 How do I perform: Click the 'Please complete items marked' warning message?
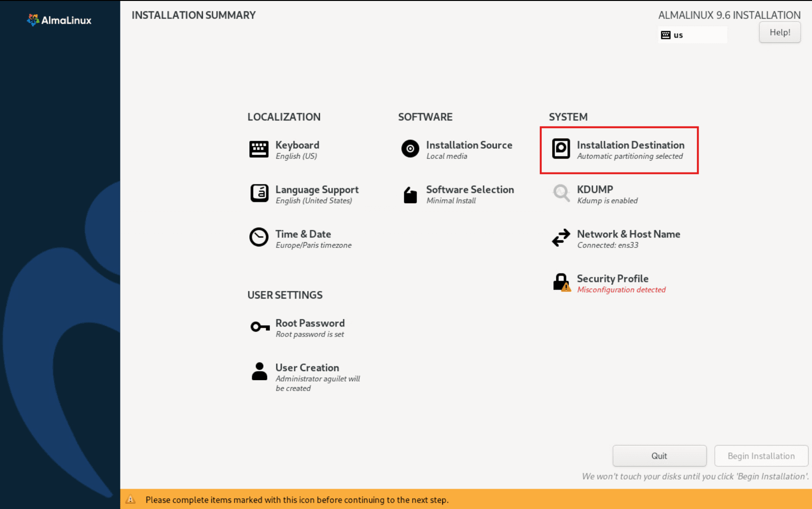[297, 500]
